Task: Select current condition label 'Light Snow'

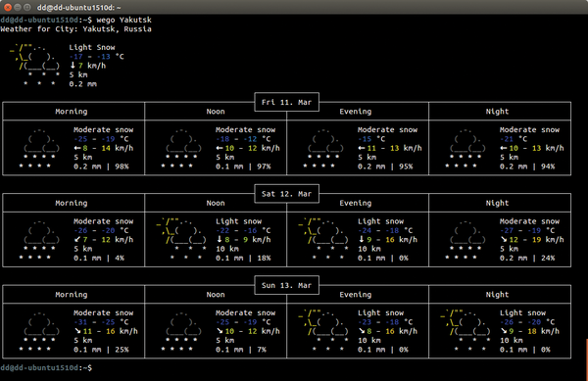Action: (x=92, y=47)
